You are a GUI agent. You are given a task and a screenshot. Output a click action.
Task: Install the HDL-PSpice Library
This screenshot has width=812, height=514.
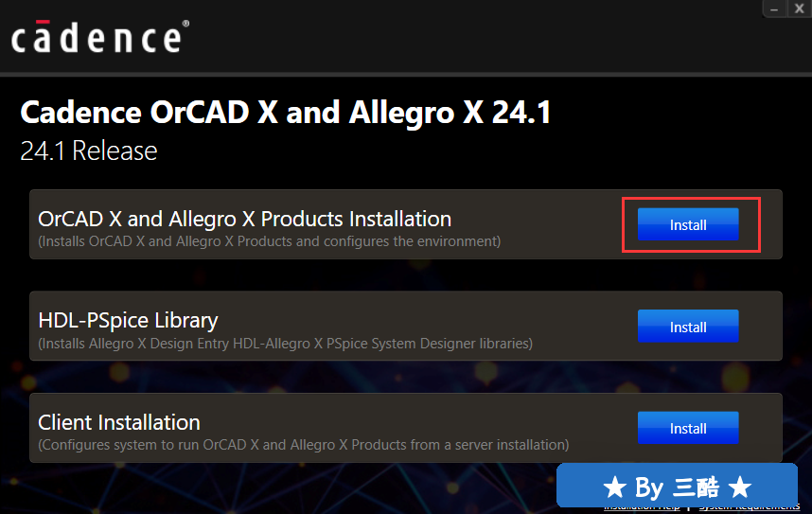[688, 327]
